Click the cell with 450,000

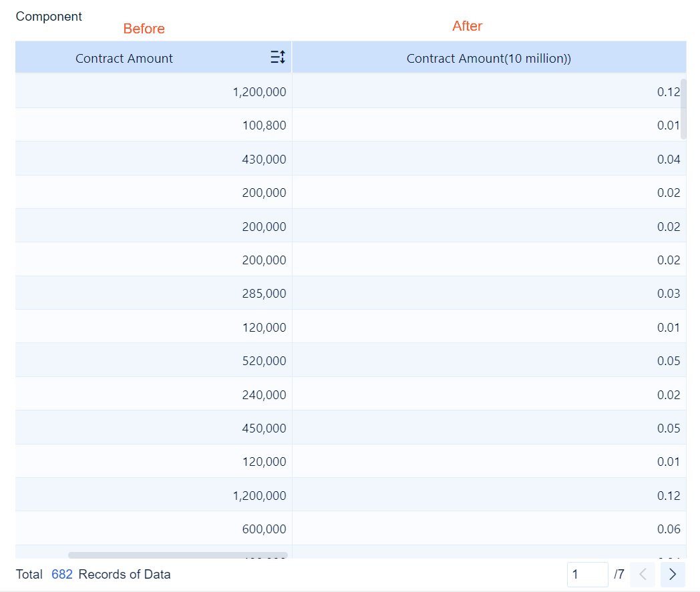click(264, 428)
